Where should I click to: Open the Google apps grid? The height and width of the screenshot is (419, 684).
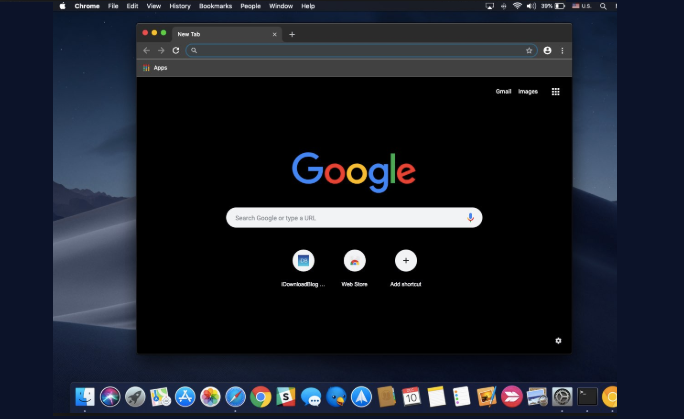point(555,91)
